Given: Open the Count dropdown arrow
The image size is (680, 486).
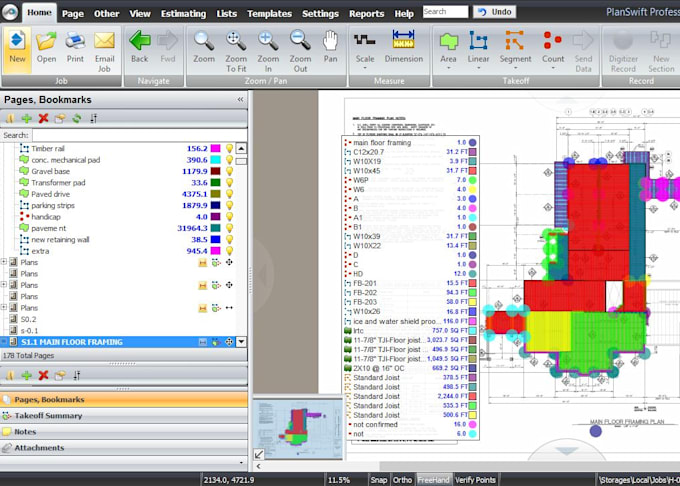Looking at the screenshot, I should [x=553, y=68].
